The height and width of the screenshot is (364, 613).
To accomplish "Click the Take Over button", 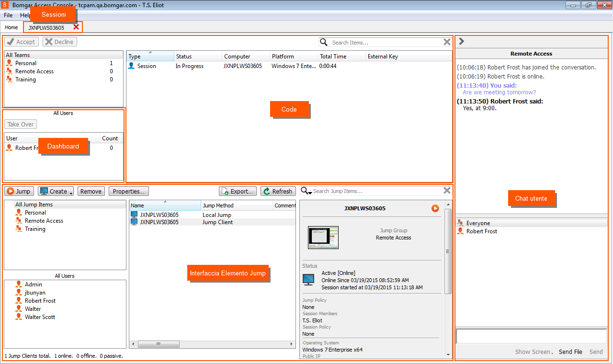I will (21, 124).
